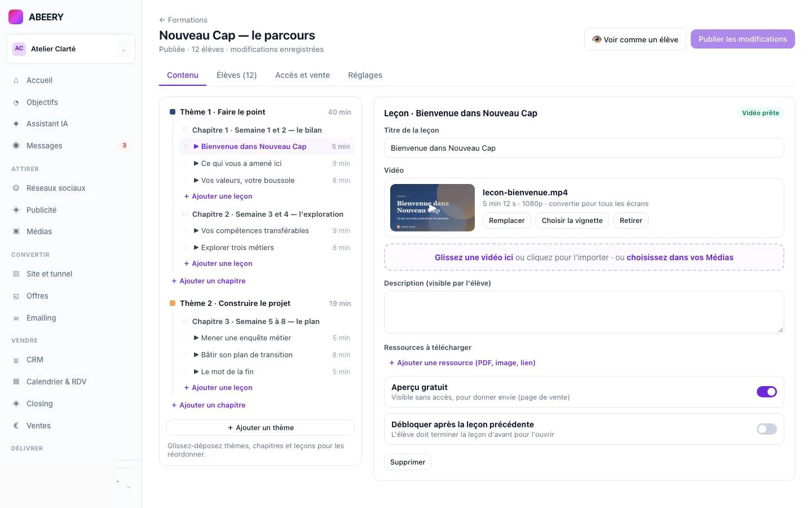
Task: Click the Retirer video button
Action: point(631,221)
